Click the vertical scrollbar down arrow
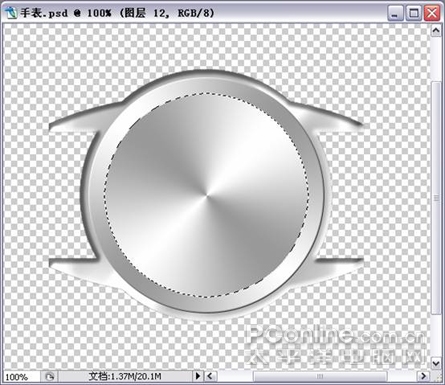This screenshot has width=445, height=385. pos(436,363)
